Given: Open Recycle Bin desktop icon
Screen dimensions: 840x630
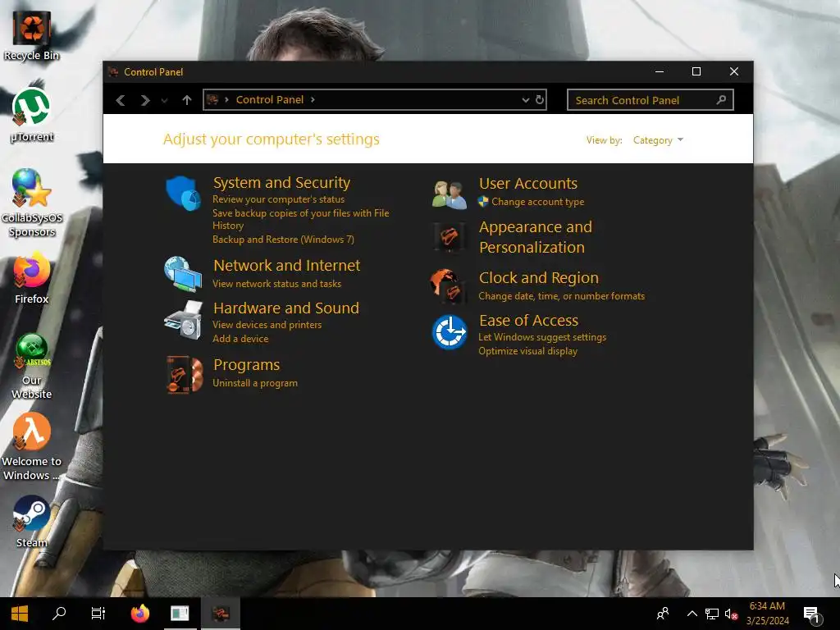Looking at the screenshot, I should (32, 35).
